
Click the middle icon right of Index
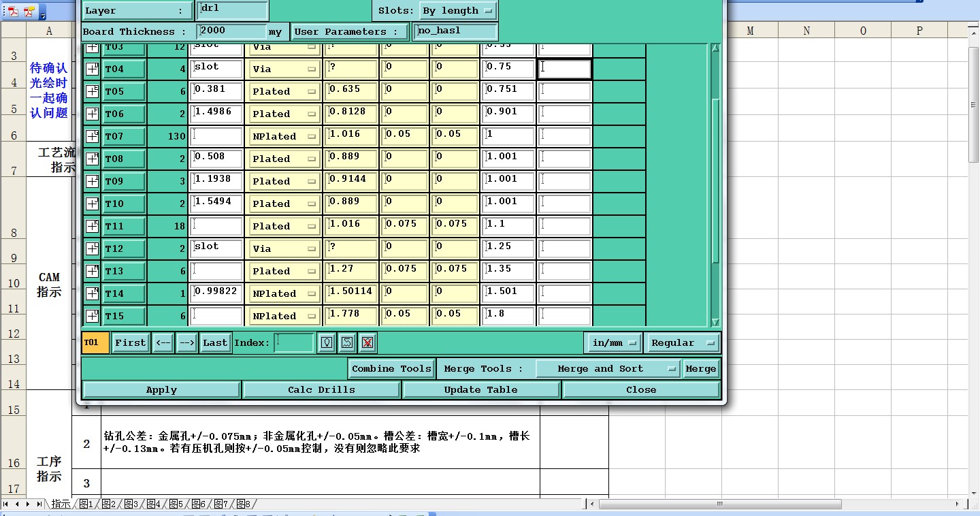[346, 342]
